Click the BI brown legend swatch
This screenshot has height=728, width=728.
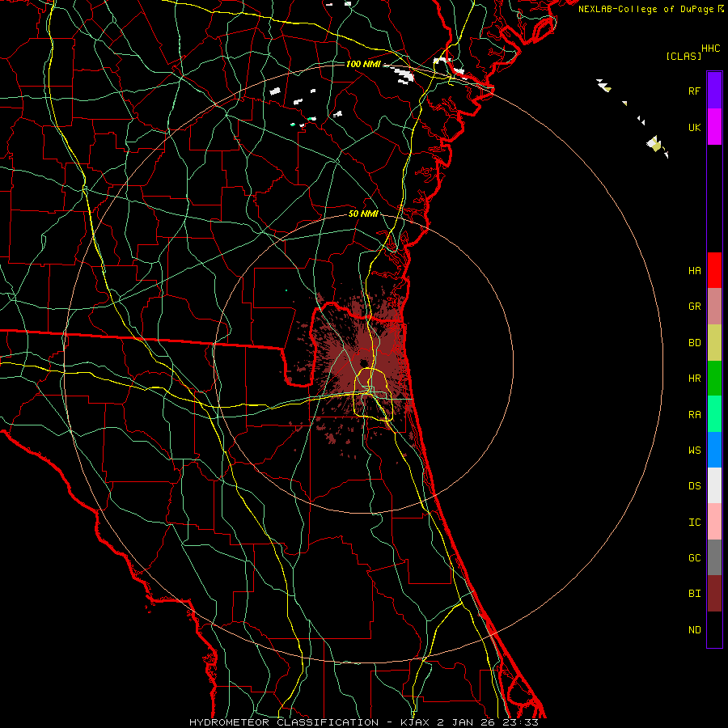click(x=714, y=594)
